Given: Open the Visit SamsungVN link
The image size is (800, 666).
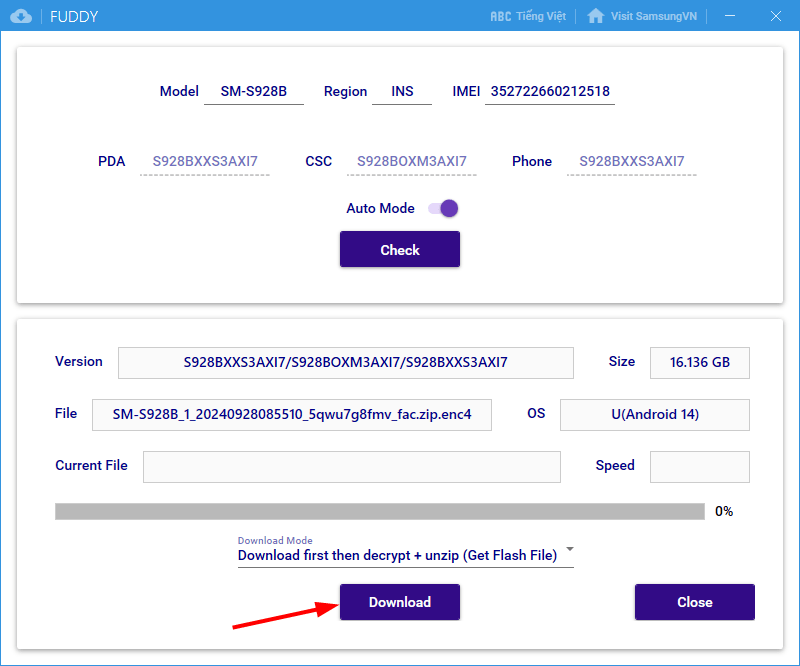Looking at the screenshot, I should tap(658, 16).
